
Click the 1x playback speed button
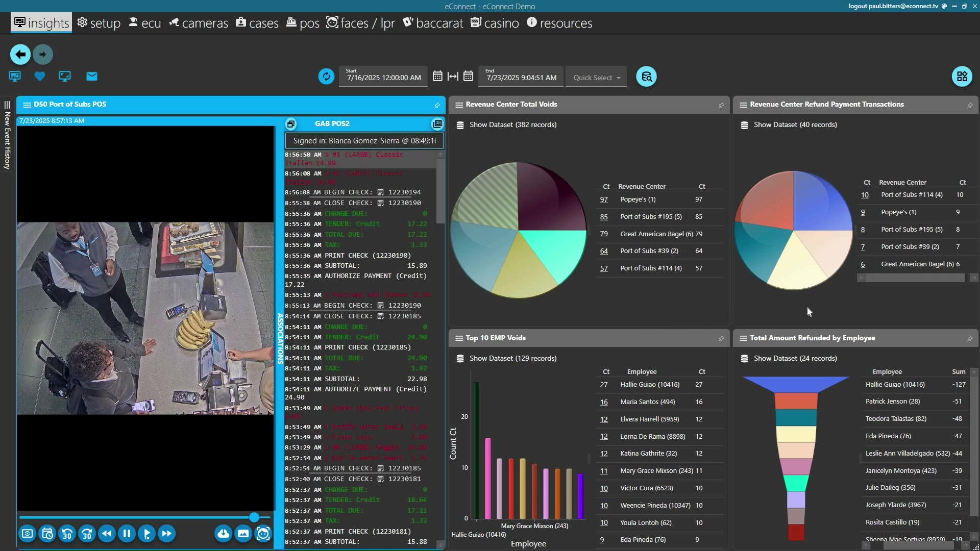(x=147, y=534)
